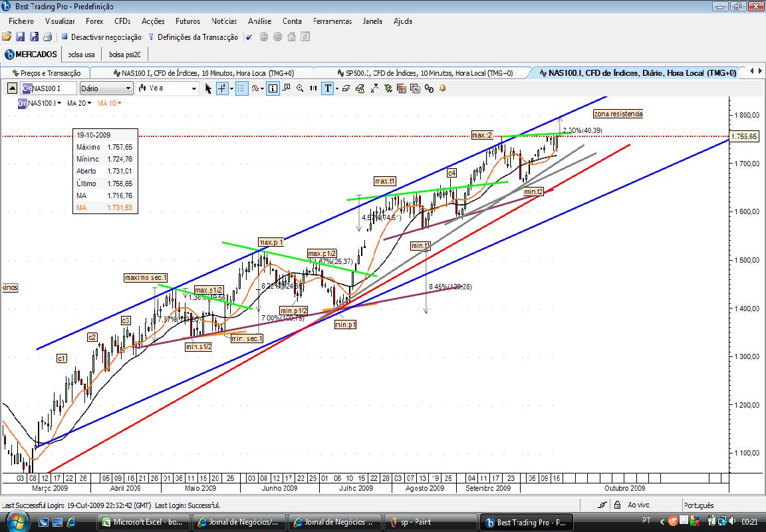Open Microsoft Excel from the taskbar
The image size is (766, 532).
click(x=142, y=522)
